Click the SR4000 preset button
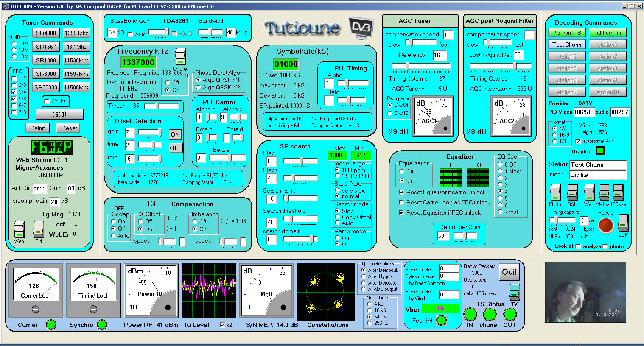The image size is (644, 346). pyautogui.click(x=46, y=33)
